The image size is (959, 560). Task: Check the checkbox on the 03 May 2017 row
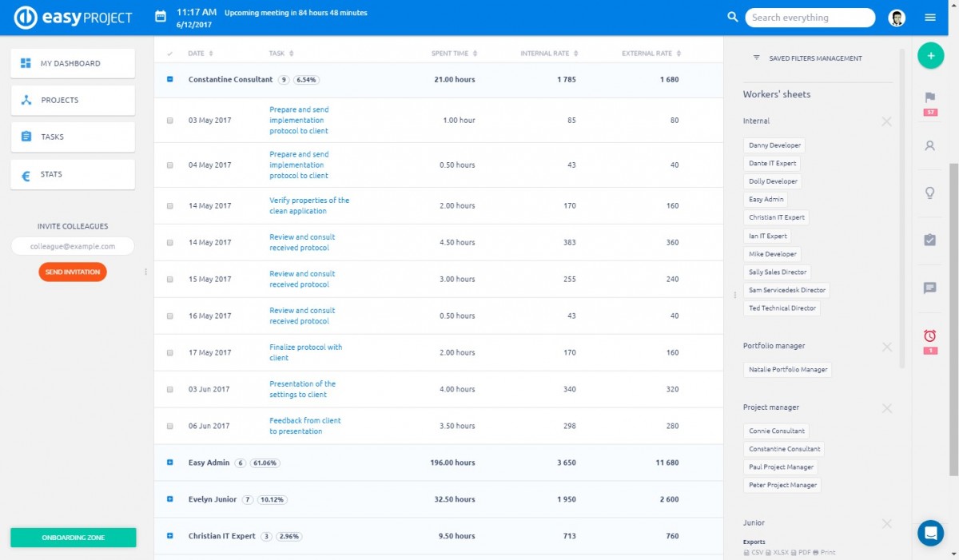[x=169, y=120]
